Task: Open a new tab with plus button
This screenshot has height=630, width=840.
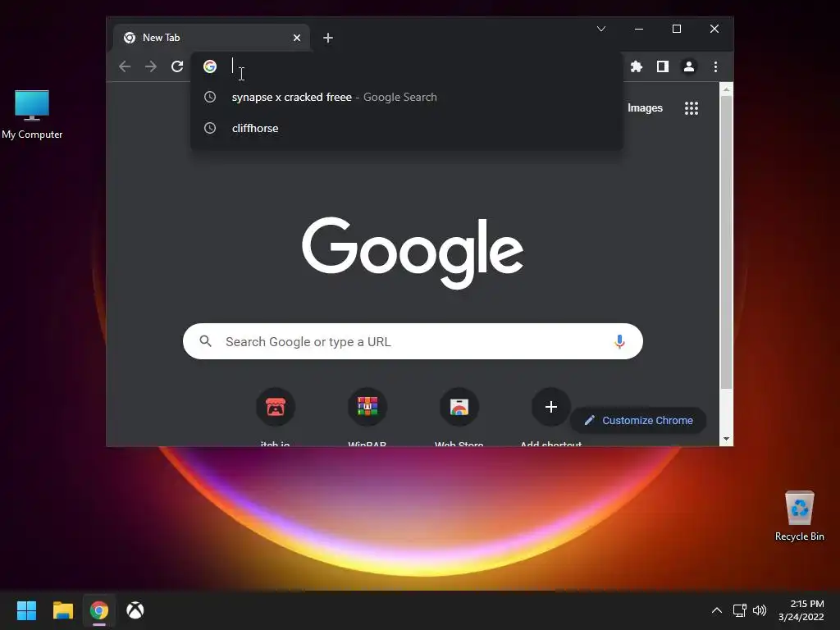Action: pos(328,38)
